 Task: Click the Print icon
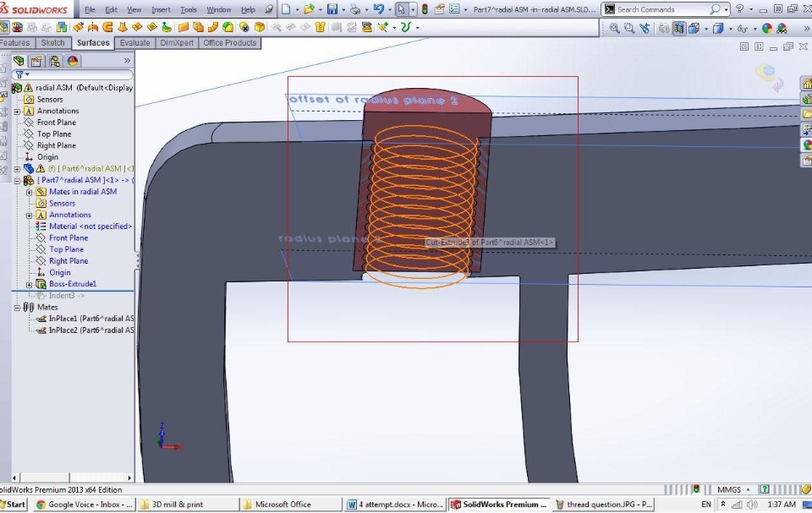pos(354,9)
